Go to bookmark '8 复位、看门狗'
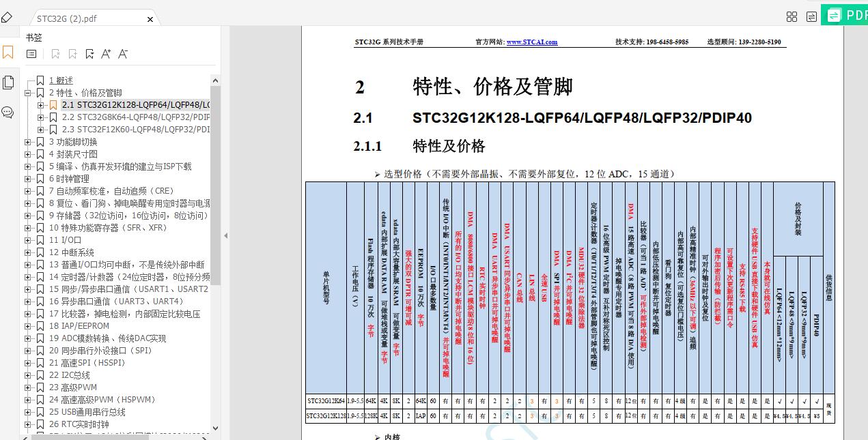 [129, 203]
